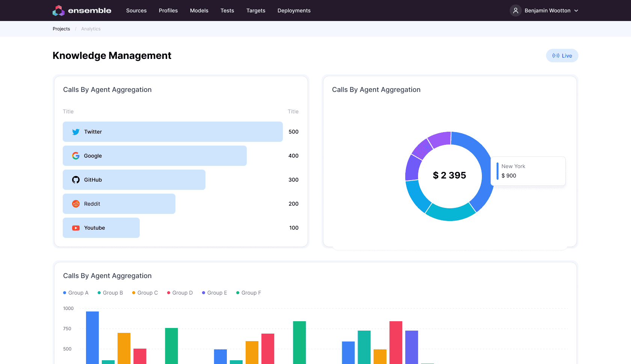Click the Reddit alien icon
This screenshot has height=364, width=631.
tap(76, 204)
